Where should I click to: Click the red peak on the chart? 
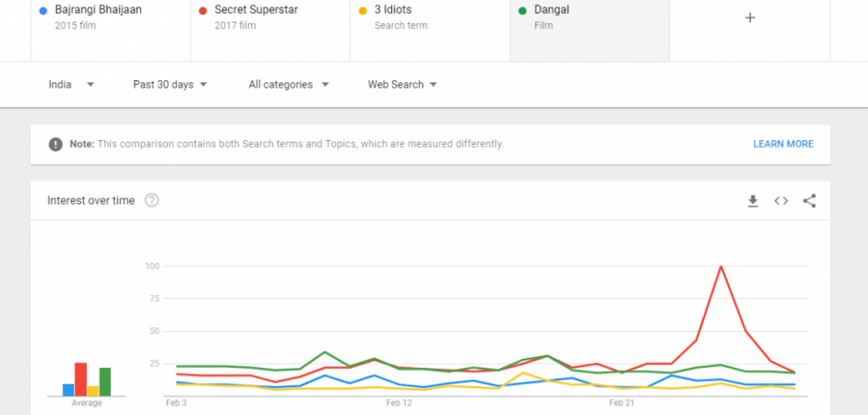[720, 267]
